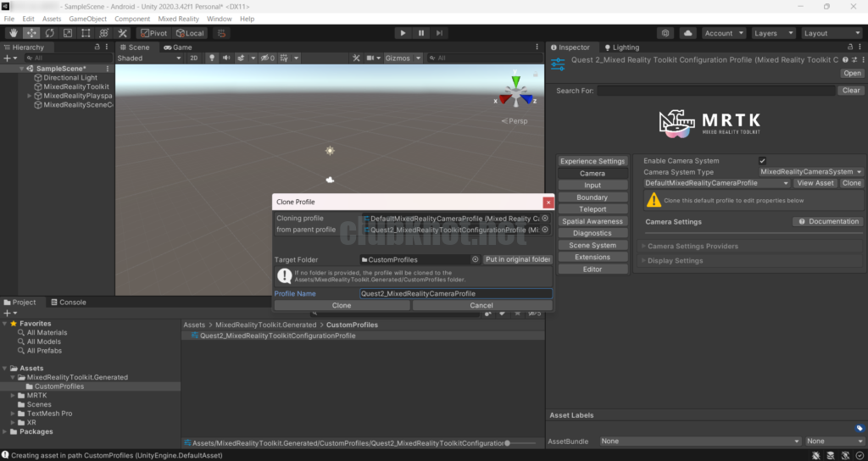868x461 pixels.
Task: Open the Shaded draw mode dropdown
Action: point(148,58)
